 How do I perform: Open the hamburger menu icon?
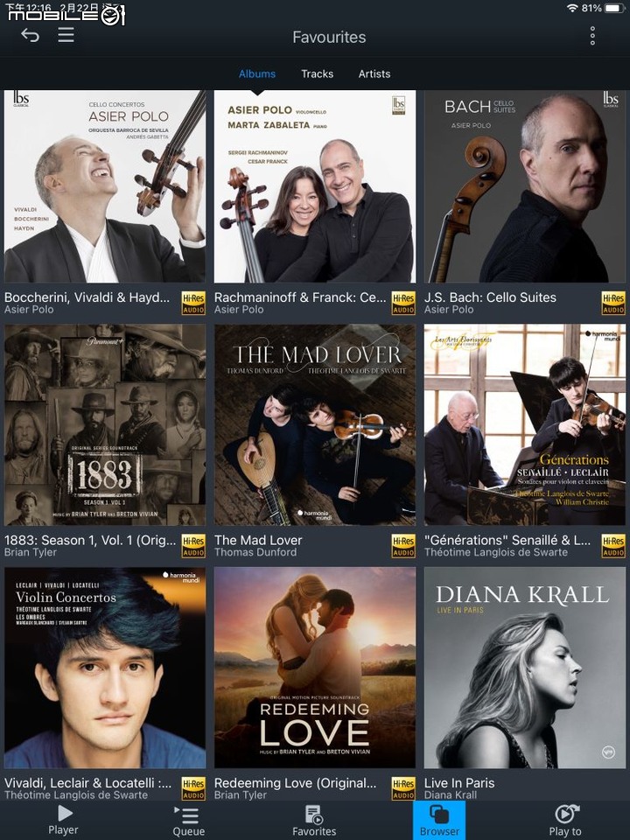pos(66,35)
